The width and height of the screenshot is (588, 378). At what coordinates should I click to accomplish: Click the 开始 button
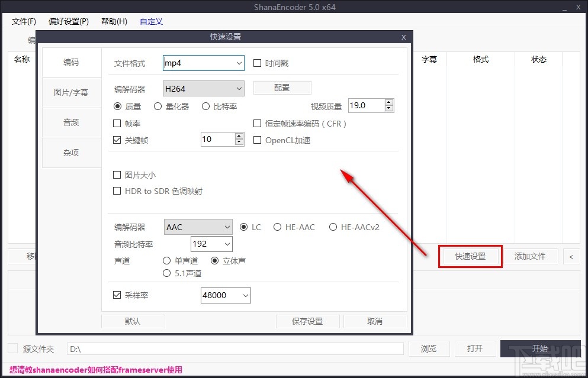[x=540, y=348]
